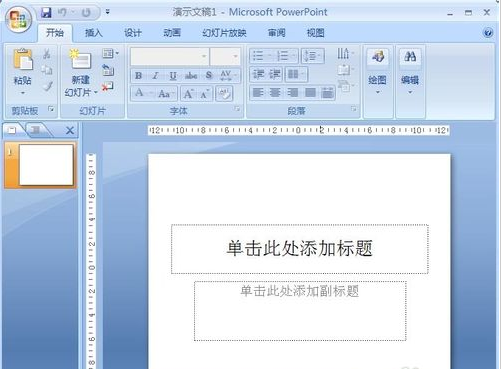Increase the list indent level
The height and width of the screenshot is (369, 502).
[275, 74]
